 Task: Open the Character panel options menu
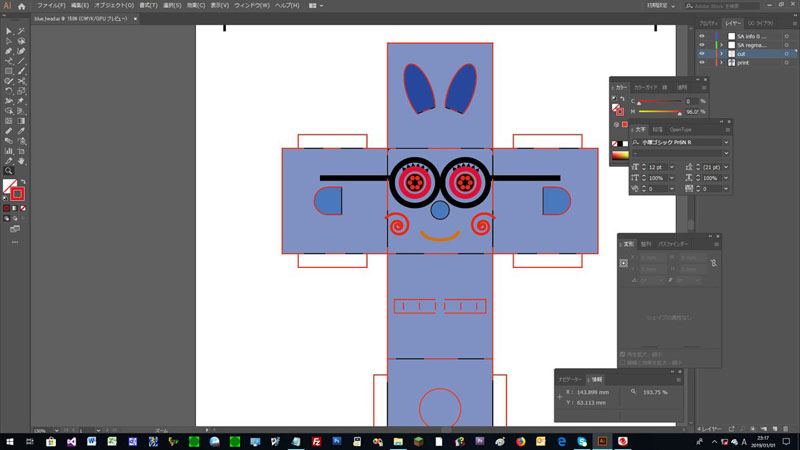click(x=728, y=130)
